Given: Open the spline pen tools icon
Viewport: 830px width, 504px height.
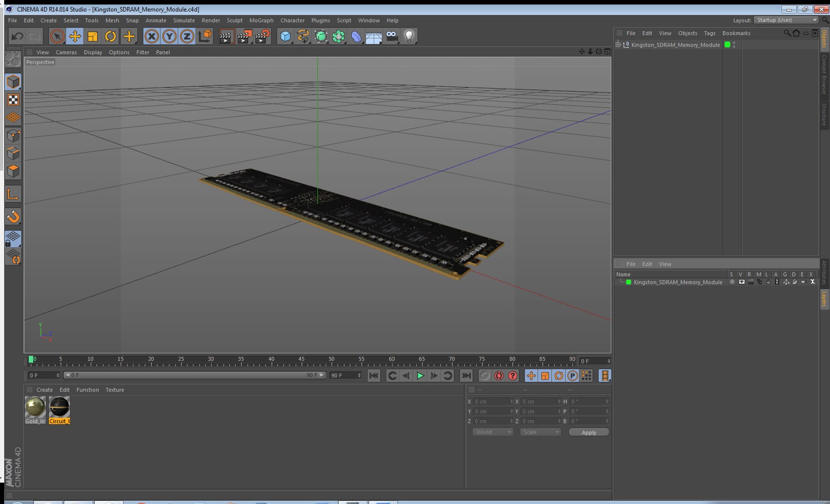Looking at the screenshot, I should click(303, 36).
